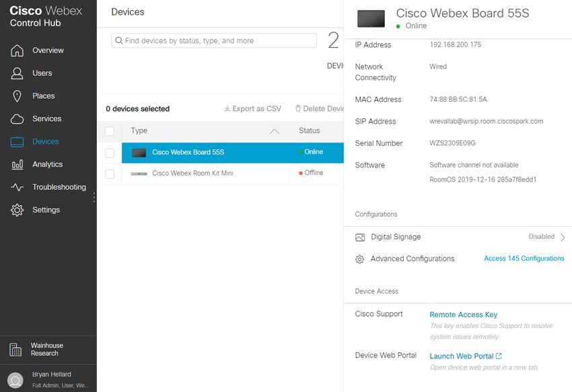This screenshot has height=392, width=572.
Task: Click the Settings gear icon in sidebar
Action: click(x=17, y=210)
